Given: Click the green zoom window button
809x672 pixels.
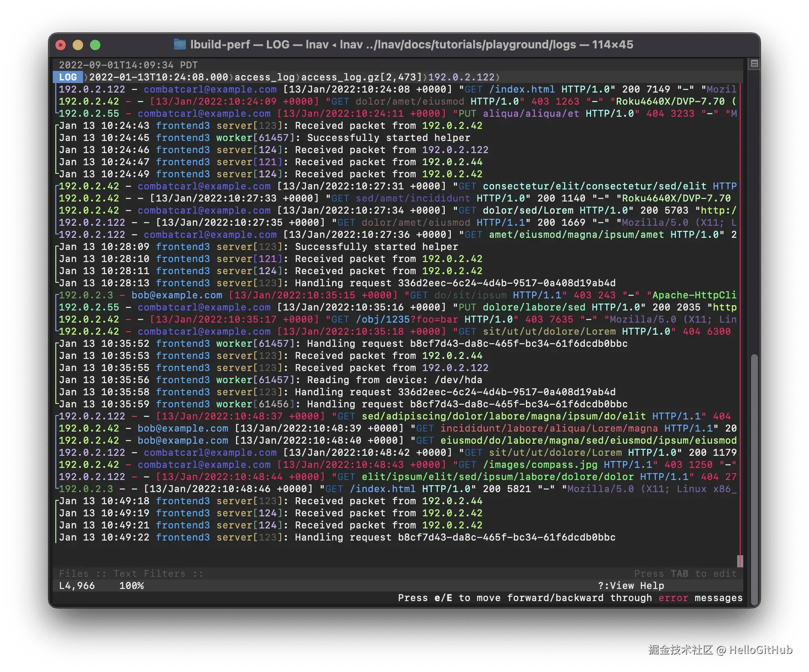Looking at the screenshot, I should [95, 45].
